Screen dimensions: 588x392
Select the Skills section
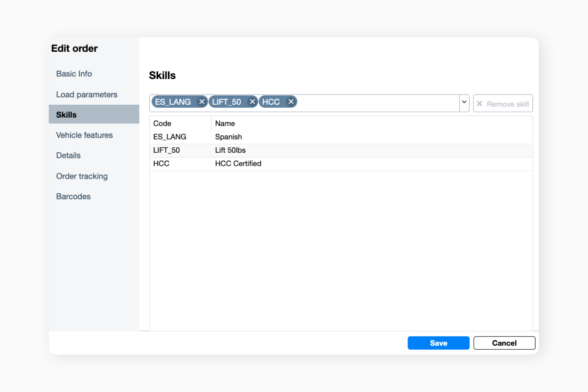pyautogui.click(x=66, y=114)
